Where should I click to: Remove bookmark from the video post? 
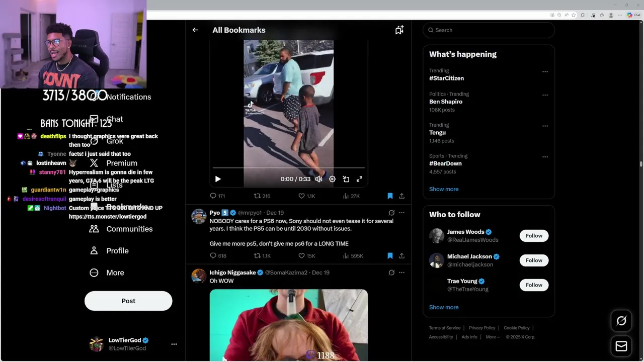[x=390, y=196]
